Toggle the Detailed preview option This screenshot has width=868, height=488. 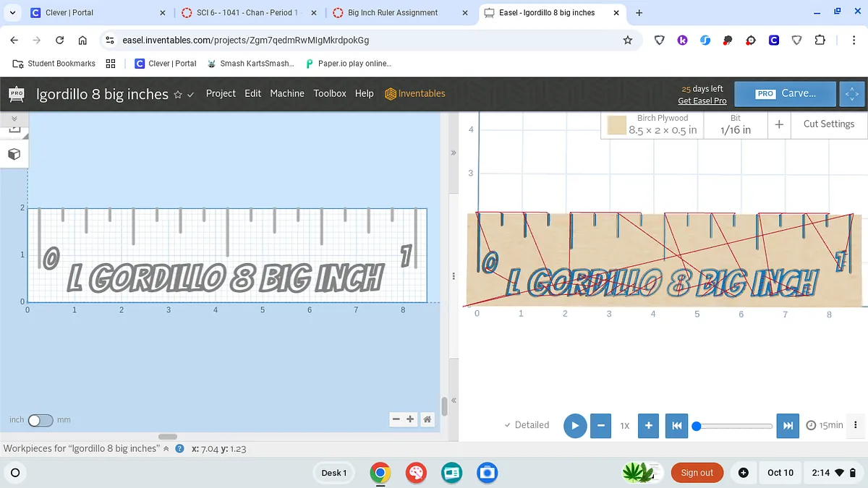click(527, 425)
